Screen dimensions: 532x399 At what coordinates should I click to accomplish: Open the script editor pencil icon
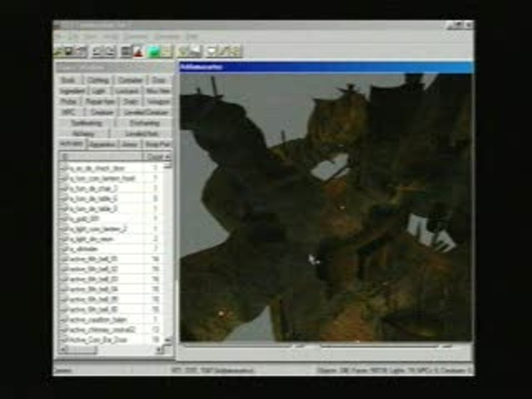tap(224, 51)
